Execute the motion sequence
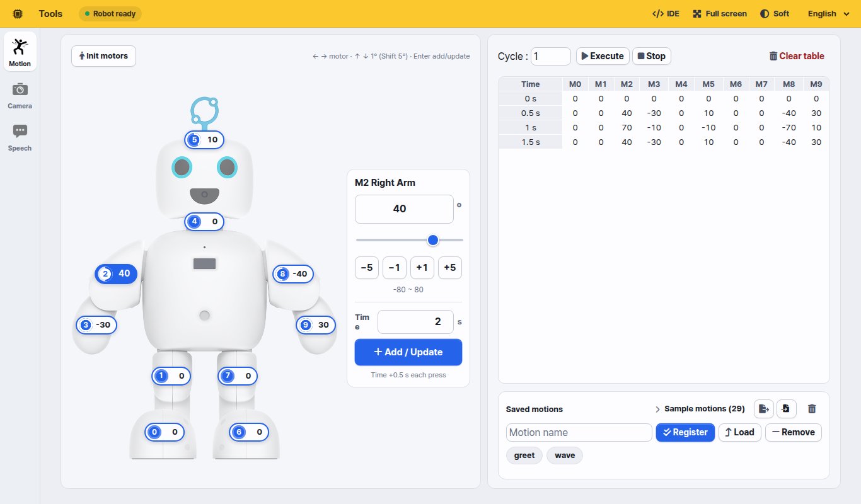Image resolution: width=861 pixels, height=504 pixels. coord(603,56)
